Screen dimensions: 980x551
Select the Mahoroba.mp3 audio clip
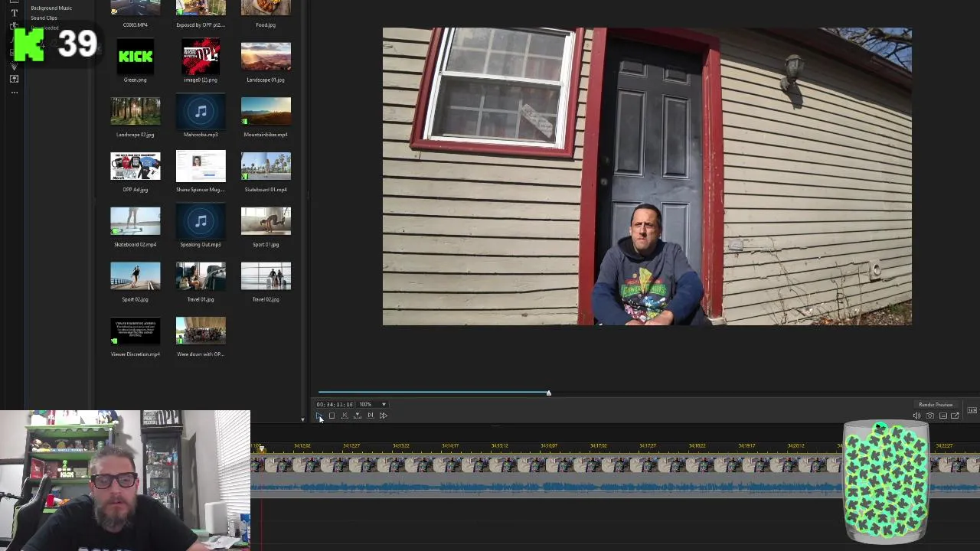pyautogui.click(x=201, y=112)
